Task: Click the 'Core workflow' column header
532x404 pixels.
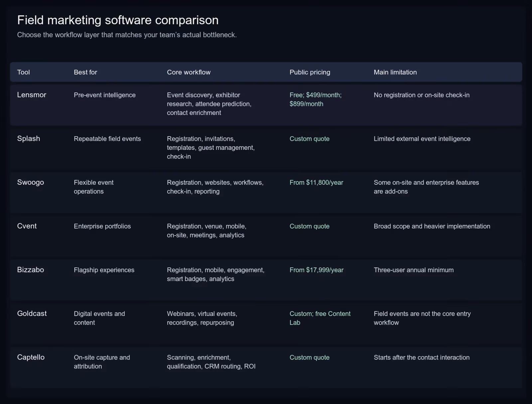Action: point(189,72)
